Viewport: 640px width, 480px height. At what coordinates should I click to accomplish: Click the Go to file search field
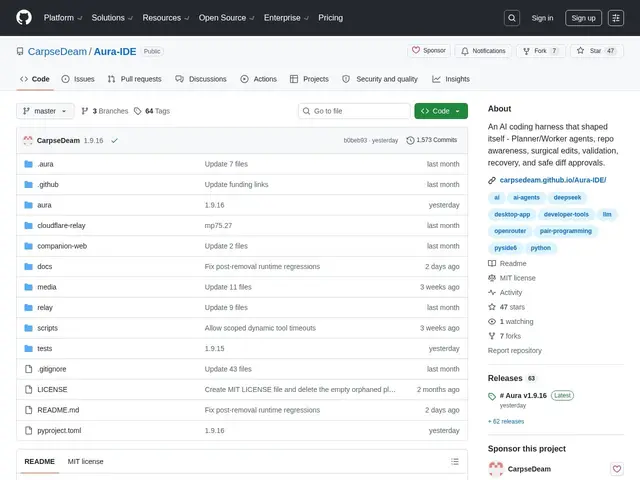point(354,111)
